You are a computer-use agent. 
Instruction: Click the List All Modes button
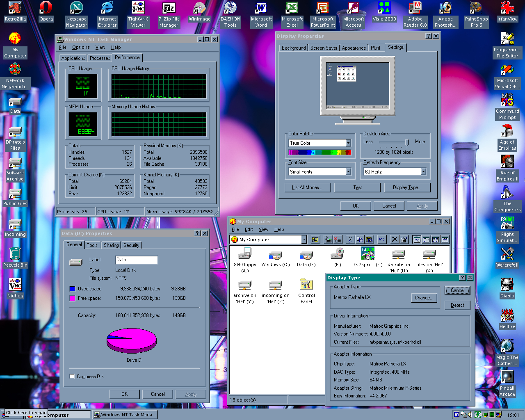308,187
